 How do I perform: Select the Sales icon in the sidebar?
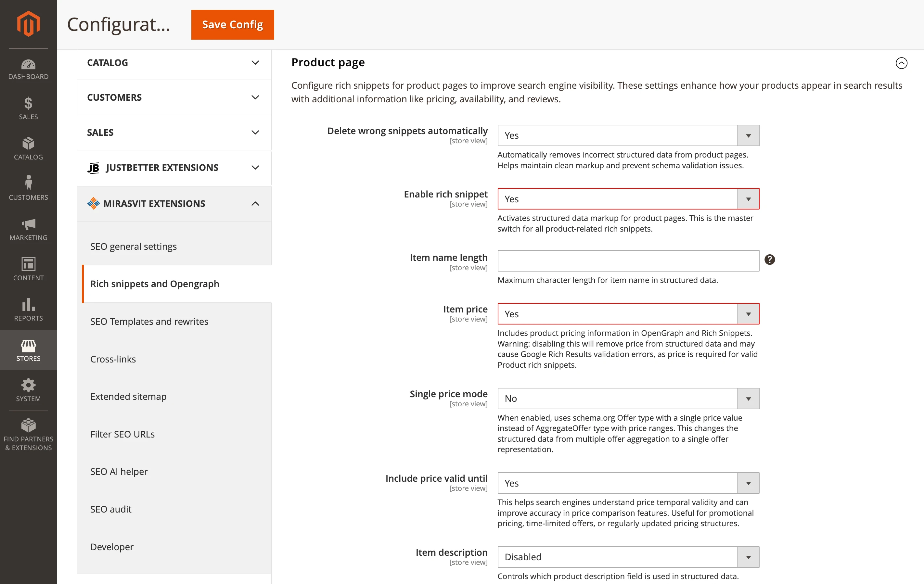pos(28,108)
